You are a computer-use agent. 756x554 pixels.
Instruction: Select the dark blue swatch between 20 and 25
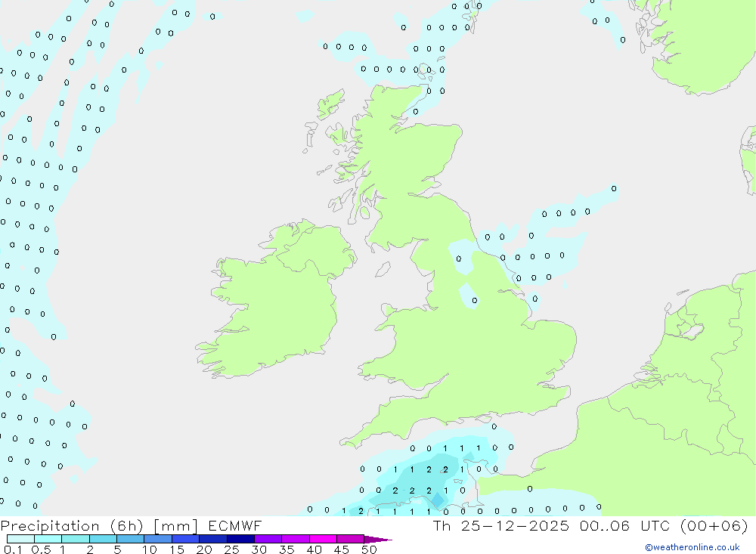click(213, 539)
